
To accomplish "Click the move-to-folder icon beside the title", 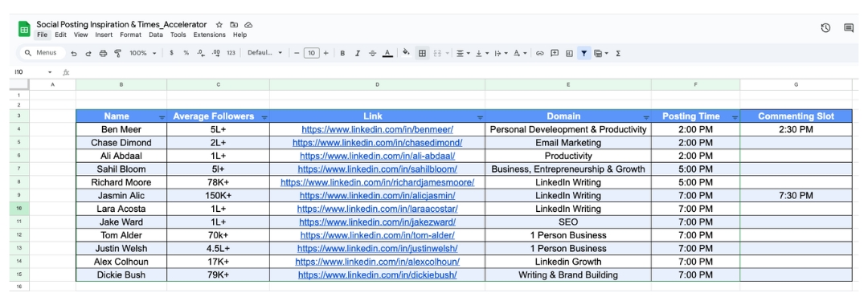I will coord(234,25).
